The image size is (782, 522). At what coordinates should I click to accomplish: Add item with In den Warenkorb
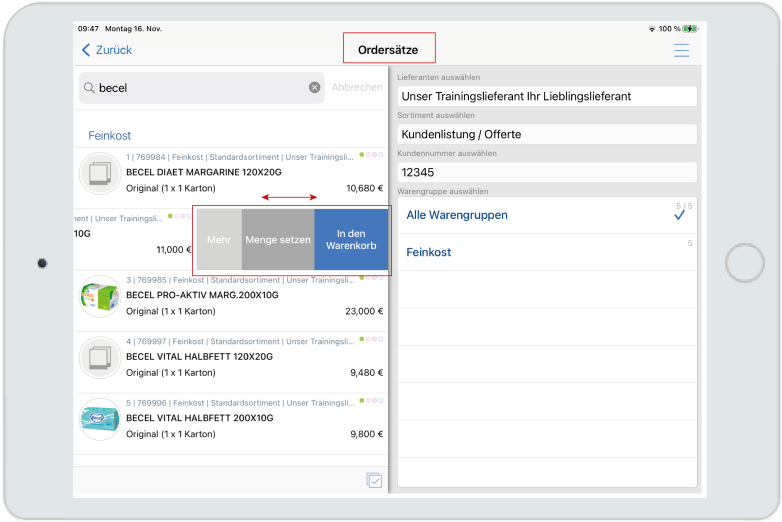pos(351,240)
